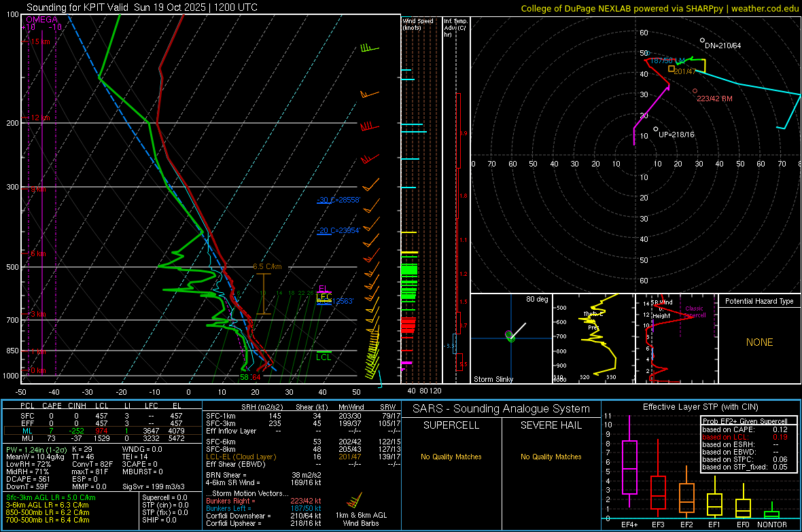Select the SFC-6km shear table row
The width and height of the screenshot is (802, 532).
[x=303, y=442]
